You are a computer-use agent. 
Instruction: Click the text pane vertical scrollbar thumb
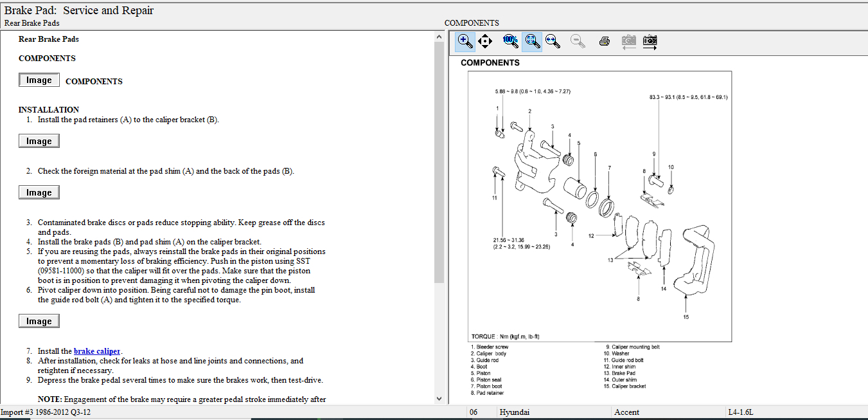click(439, 161)
